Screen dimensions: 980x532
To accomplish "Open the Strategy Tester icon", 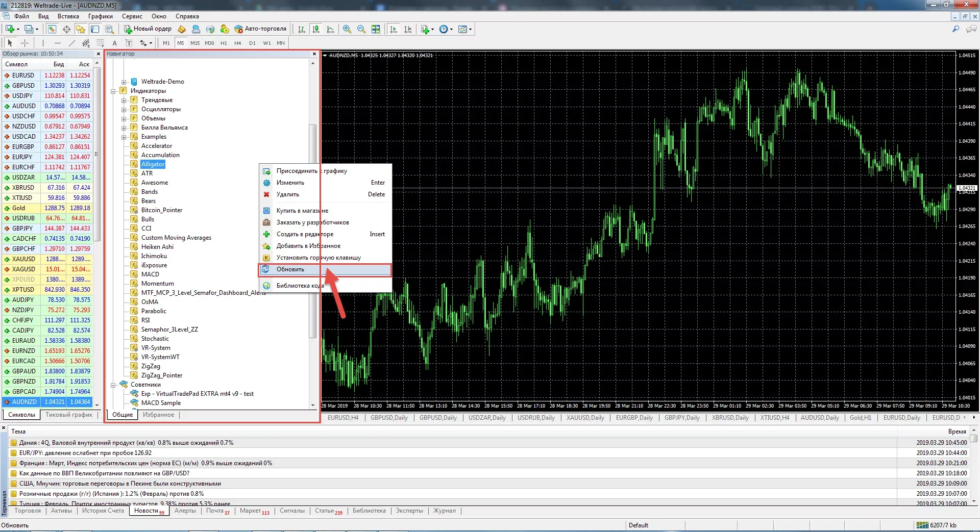I will click(109, 29).
